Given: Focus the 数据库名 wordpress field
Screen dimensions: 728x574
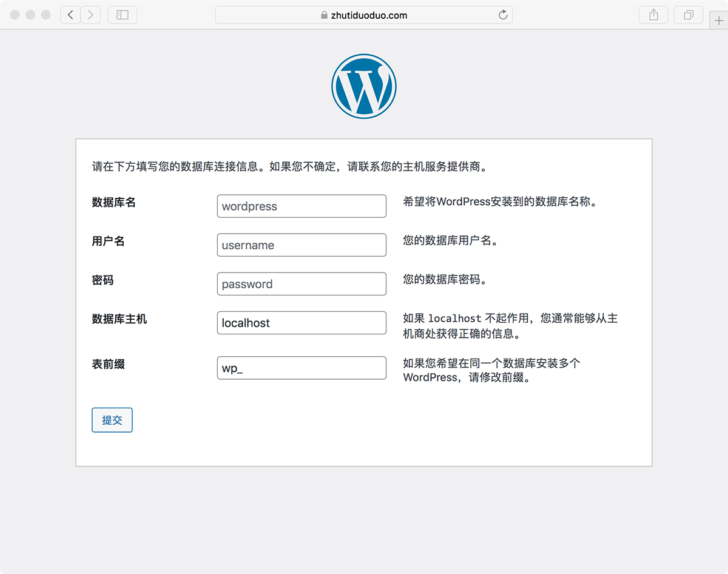Looking at the screenshot, I should coord(302,206).
